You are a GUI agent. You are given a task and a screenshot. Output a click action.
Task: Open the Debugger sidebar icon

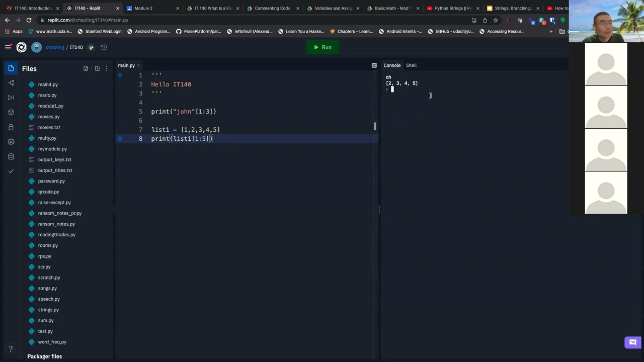tap(11, 98)
